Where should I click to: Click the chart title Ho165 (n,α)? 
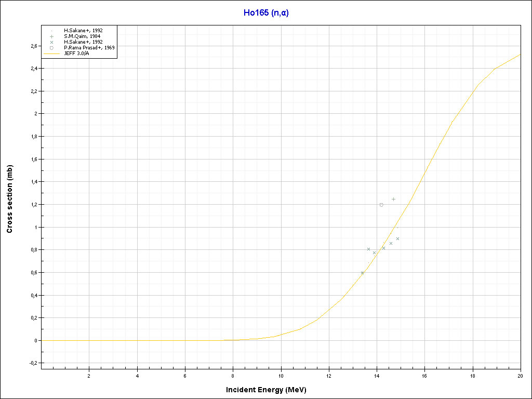[x=266, y=13]
